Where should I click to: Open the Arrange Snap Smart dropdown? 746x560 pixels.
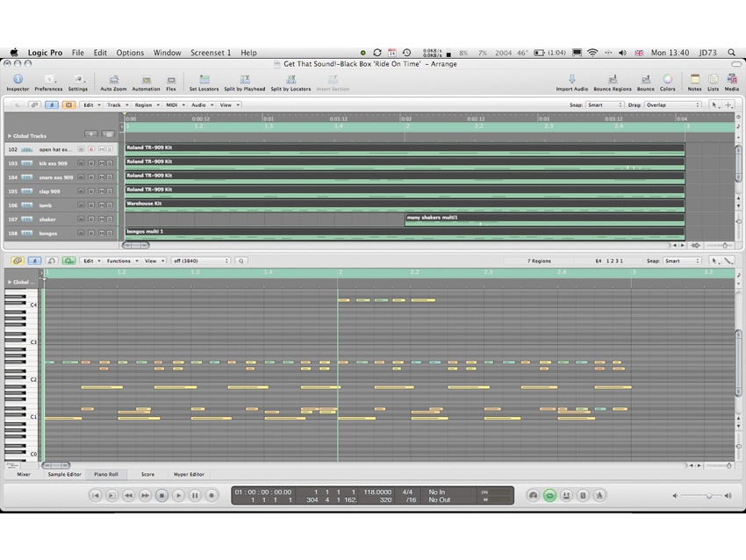(605, 104)
